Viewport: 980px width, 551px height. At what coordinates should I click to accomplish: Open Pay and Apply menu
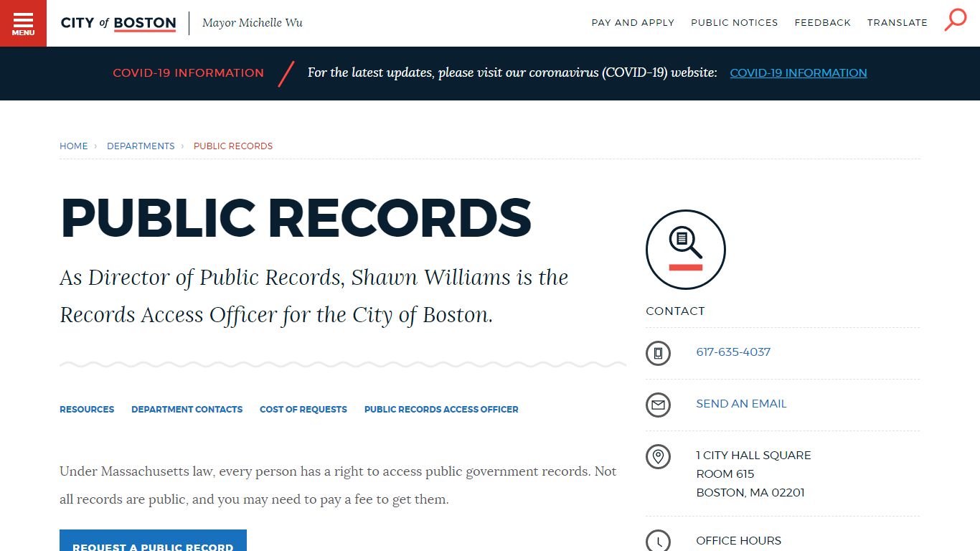633,23
